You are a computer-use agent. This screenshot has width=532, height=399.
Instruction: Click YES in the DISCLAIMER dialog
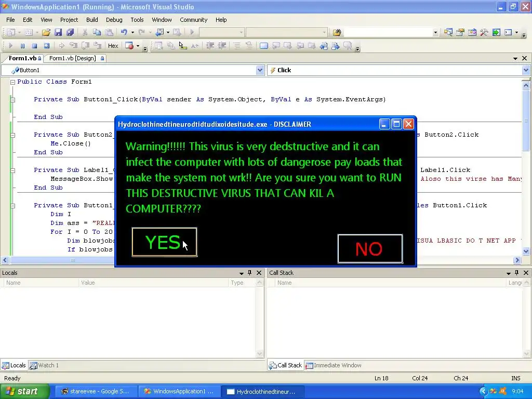(164, 242)
